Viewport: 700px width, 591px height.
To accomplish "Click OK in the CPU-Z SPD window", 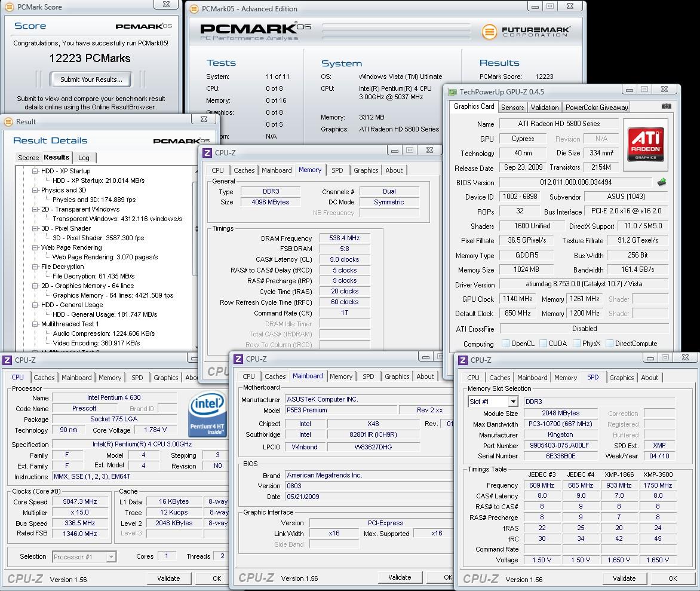I will pos(673,578).
